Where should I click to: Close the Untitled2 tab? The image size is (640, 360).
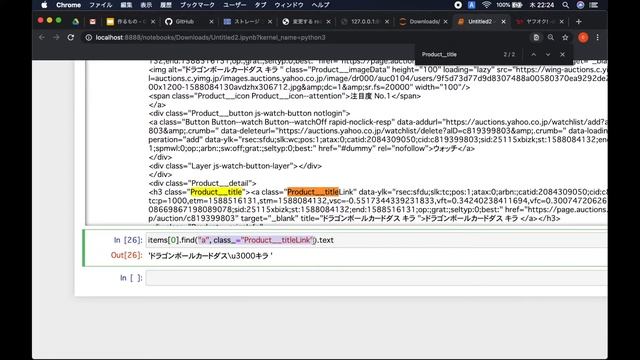click(x=503, y=22)
